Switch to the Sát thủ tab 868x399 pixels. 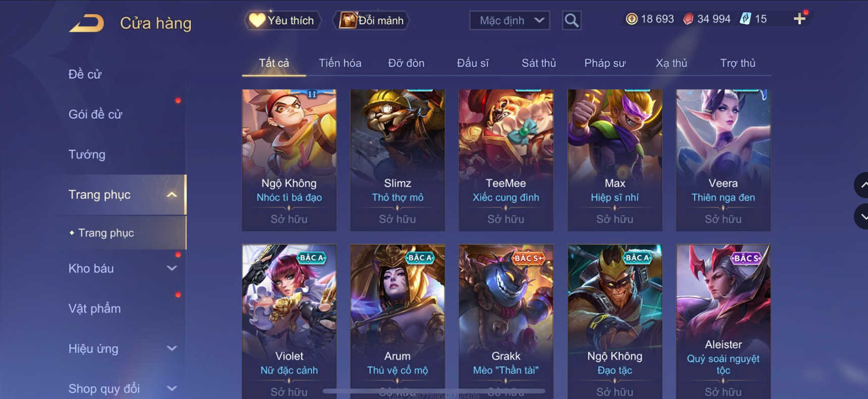pos(538,63)
